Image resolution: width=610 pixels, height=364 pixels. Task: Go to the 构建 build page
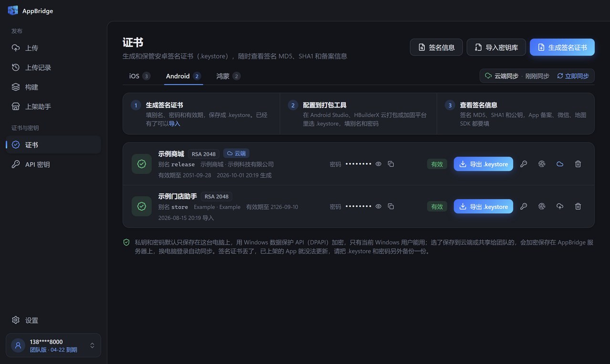[x=53, y=87]
